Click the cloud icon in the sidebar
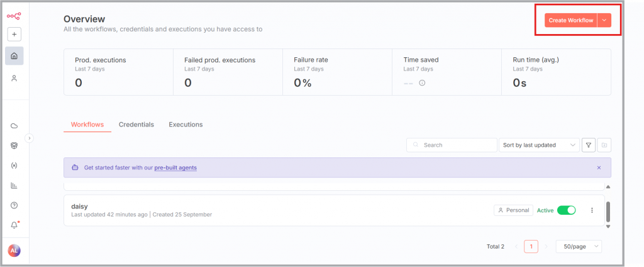Viewport: 644px width, 267px height. click(x=14, y=126)
